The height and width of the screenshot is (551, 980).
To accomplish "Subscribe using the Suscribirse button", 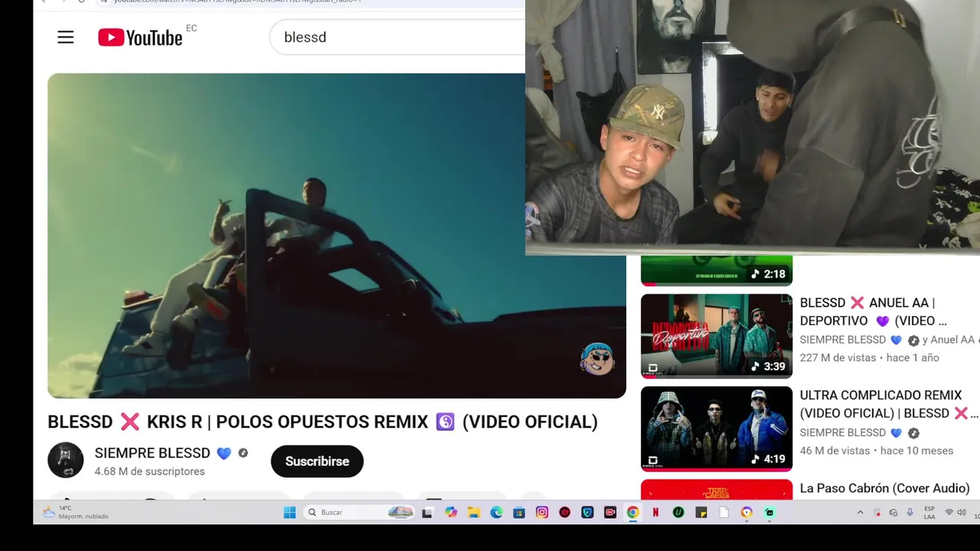I will (317, 461).
